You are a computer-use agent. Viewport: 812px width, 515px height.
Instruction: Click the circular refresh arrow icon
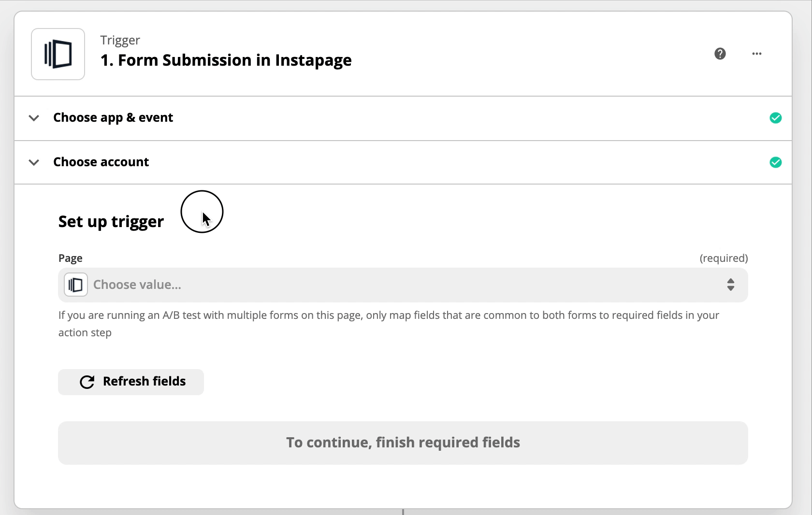87,382
